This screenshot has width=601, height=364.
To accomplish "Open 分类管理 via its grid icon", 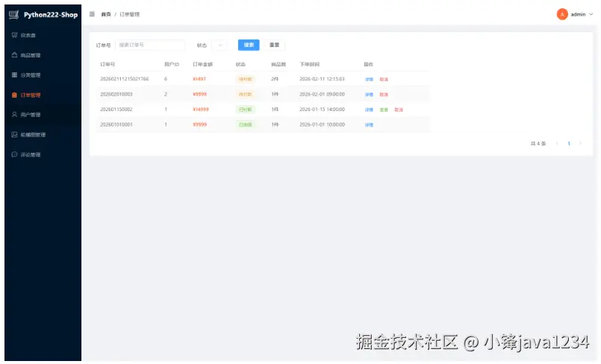I will pos(15,75).
